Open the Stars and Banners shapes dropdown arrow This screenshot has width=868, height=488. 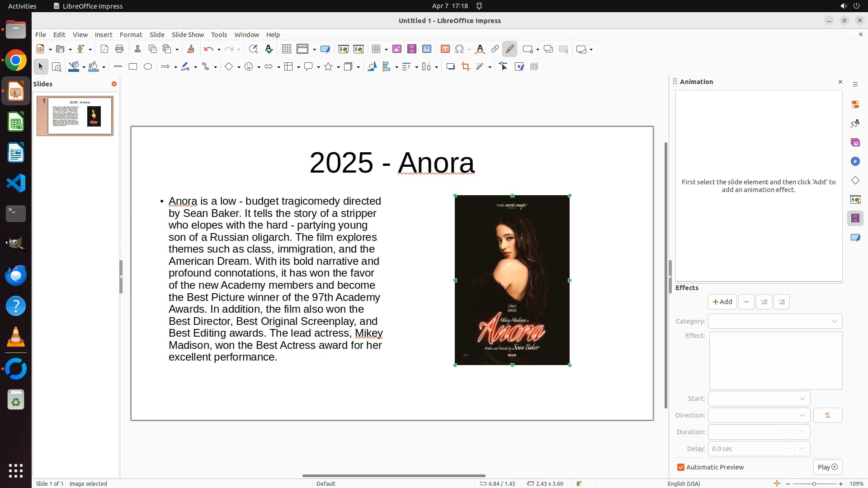point(338,67)
